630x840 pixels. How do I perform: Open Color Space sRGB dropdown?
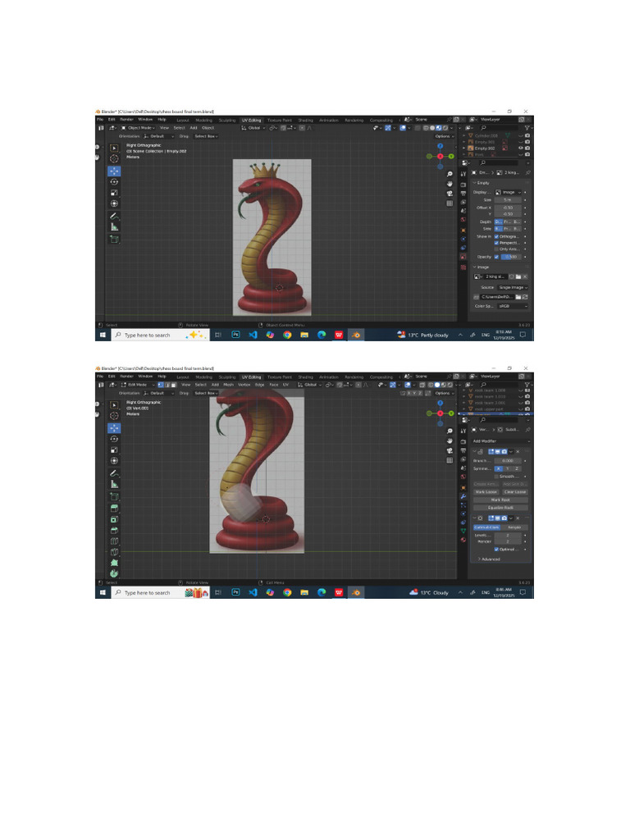point(512,306)
